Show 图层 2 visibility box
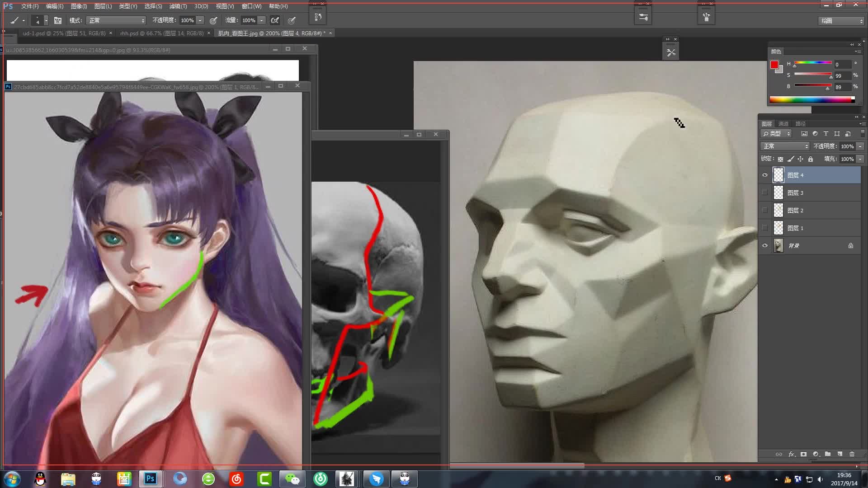The width and height of the screenshot is (868, 488). [x=765, y=211]
